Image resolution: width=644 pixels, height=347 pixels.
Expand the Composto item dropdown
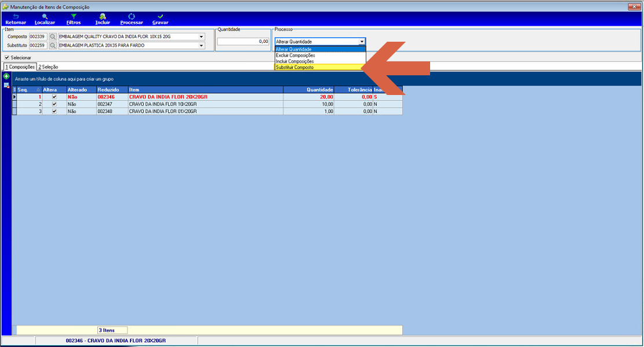click(201, 36)
